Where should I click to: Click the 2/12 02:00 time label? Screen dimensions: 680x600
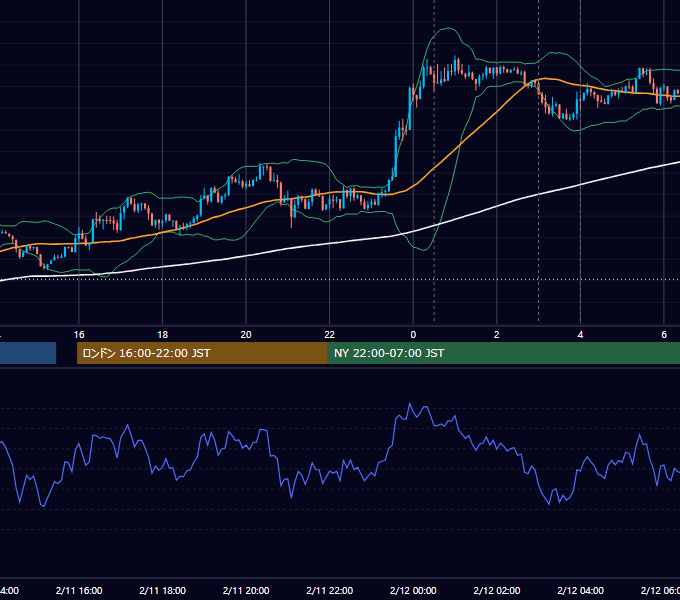pyautogui.click(x=497, y=590)
